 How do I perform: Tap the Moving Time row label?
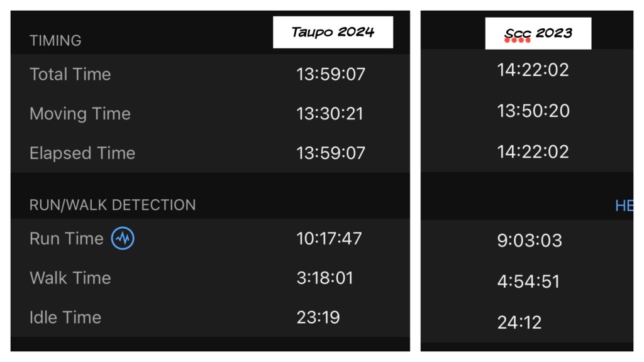point(80,114)
